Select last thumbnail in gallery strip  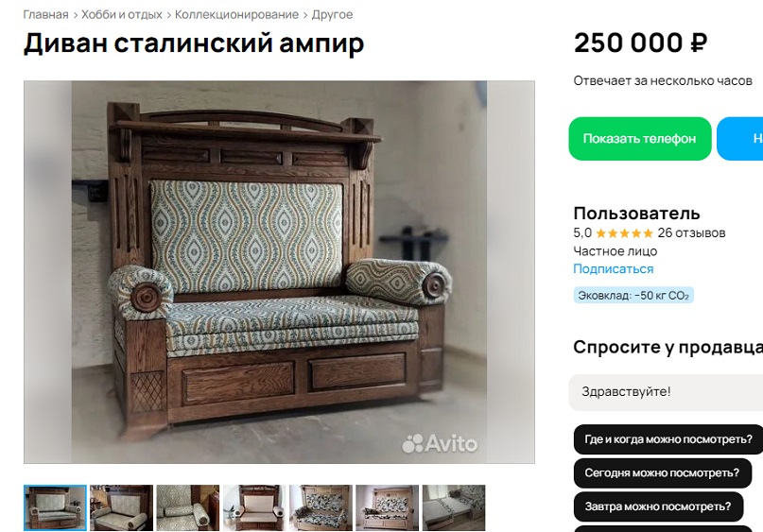[454, 507]
